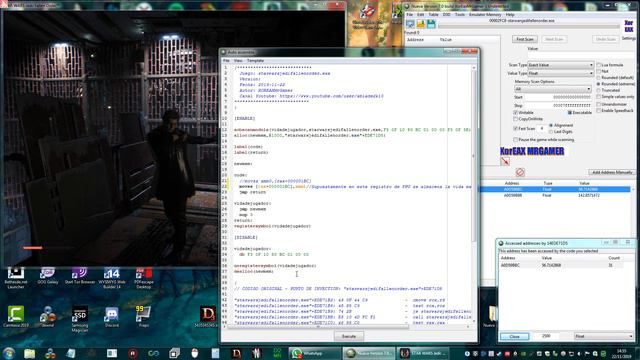Click the Execute button

coord(349,336)
